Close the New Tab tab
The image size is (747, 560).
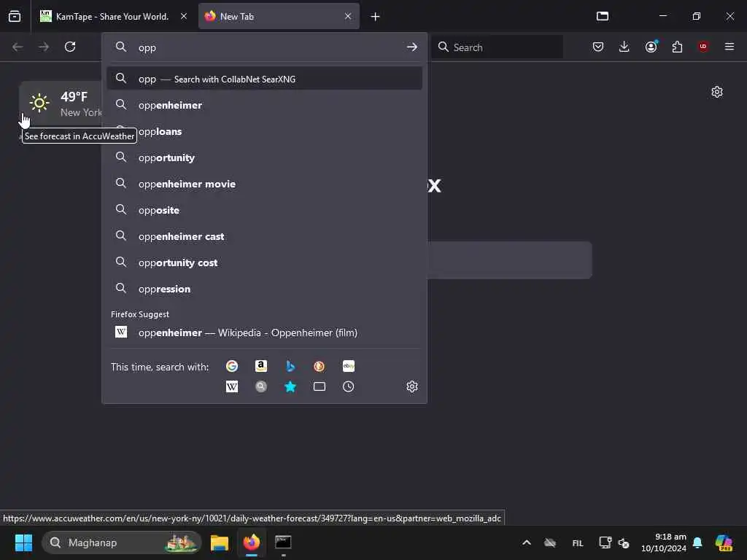click(x=348, y=16)
